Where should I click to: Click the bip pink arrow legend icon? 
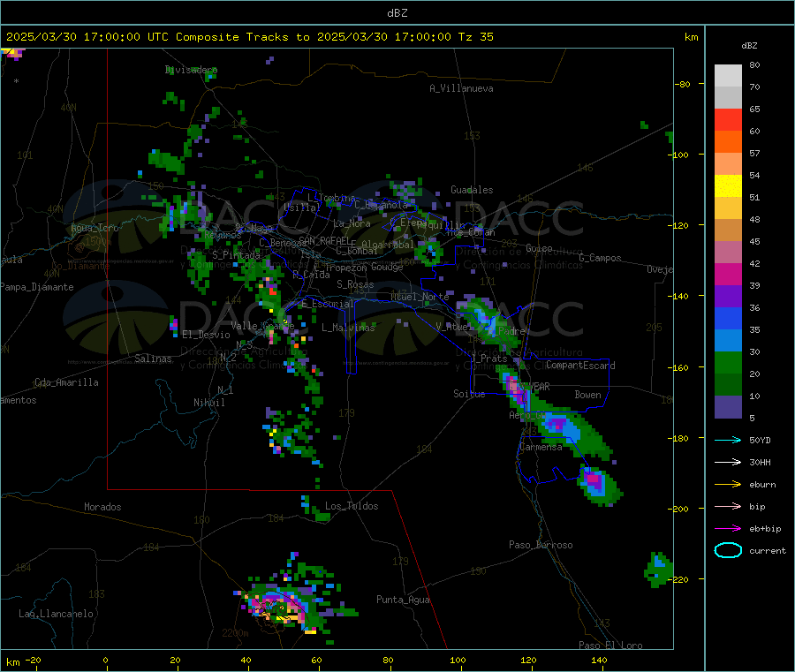[728, 506]
